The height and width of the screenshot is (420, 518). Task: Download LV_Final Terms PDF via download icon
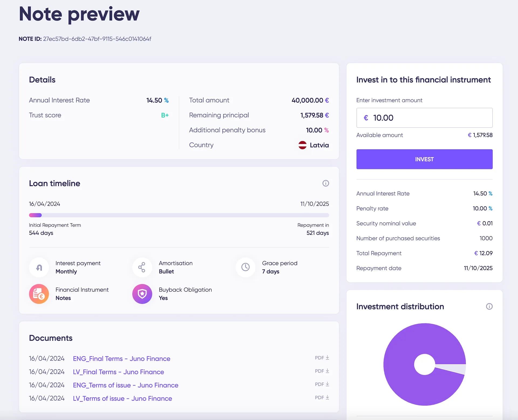328,371
